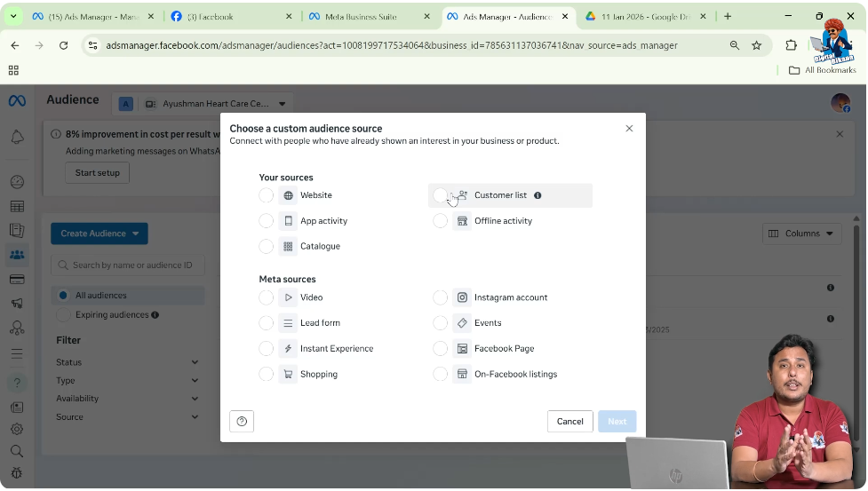Open the sidebar bug report icon
The image size is (868, 491).
coord(17,473)
